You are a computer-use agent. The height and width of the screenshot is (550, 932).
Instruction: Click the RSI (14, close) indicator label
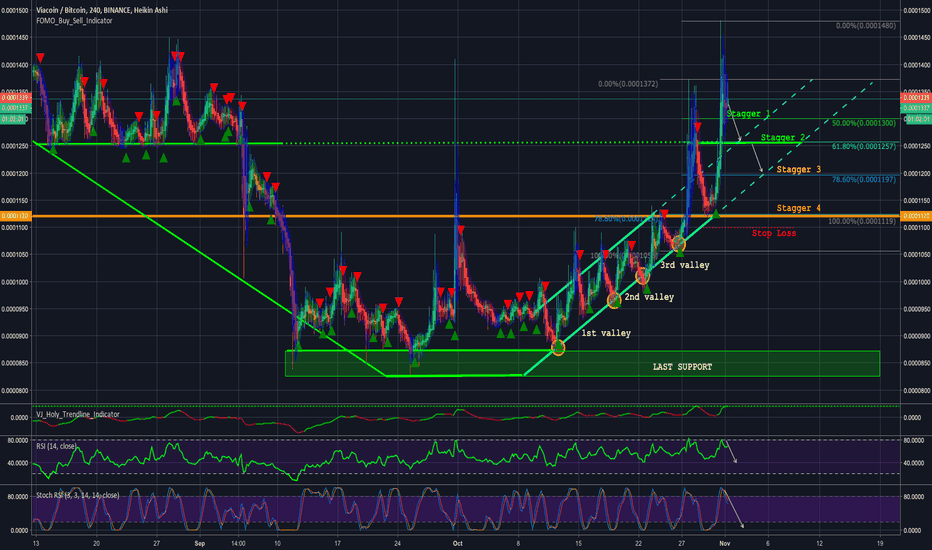pyautogui.click(x=56, y=447)
